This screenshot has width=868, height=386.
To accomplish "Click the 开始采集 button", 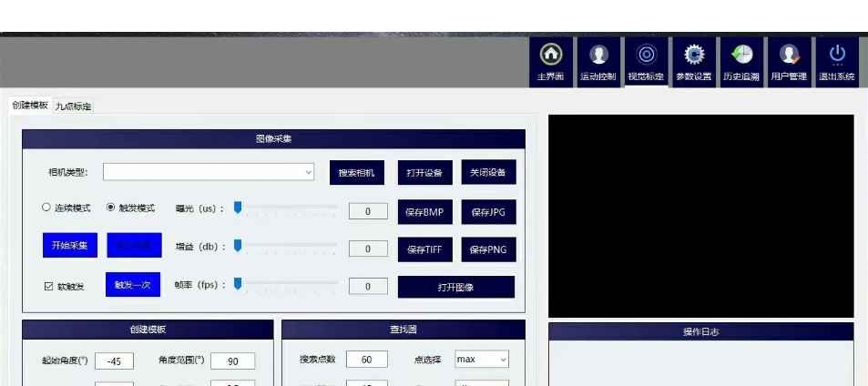I will 70,245.
